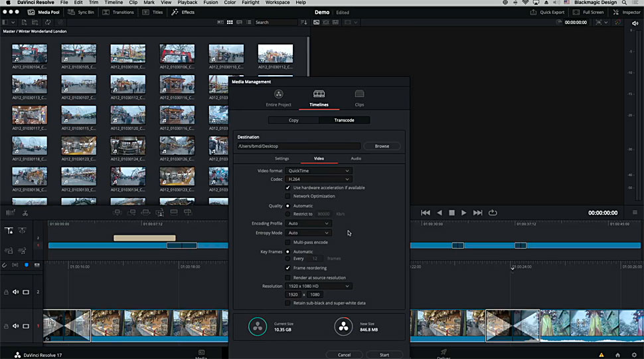Enable Multi-pass encode checkbox
Viewport: 644px width, 359px height.
pyautogui.click(x=287, y=242)
